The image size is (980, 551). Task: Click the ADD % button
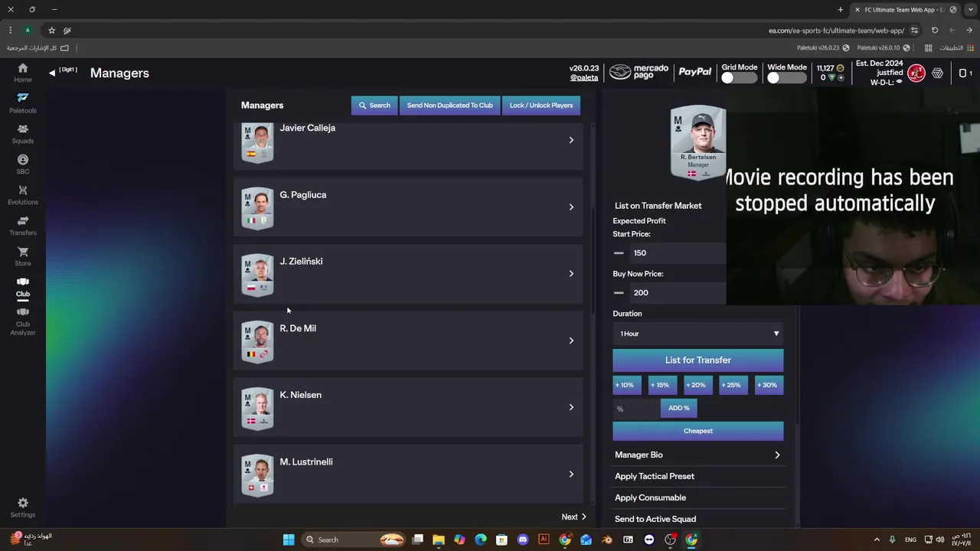pos(678,408)
